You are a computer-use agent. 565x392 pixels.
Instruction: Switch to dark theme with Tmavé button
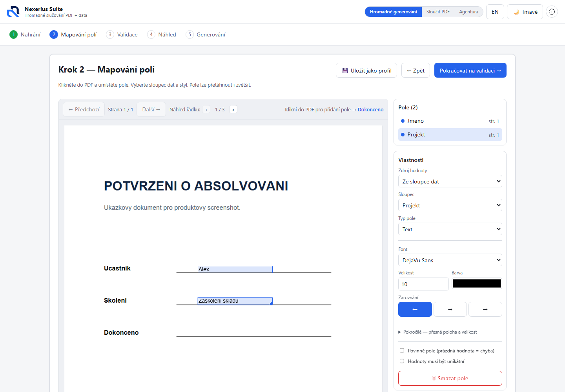click(x=525, y=12)
